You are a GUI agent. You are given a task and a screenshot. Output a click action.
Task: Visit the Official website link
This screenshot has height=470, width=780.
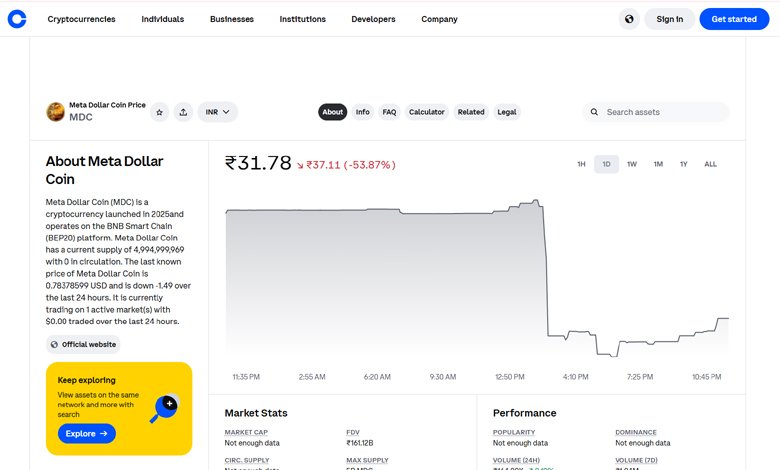coord(83,344)
